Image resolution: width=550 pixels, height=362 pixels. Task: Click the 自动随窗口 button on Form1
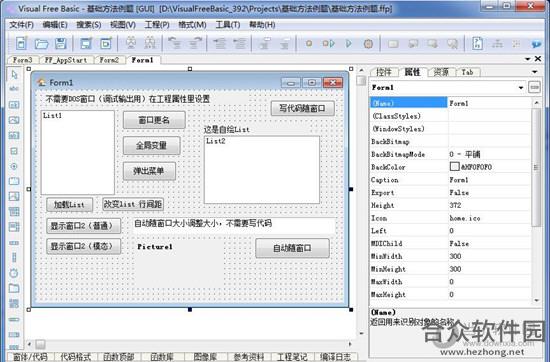pyautogui.click(x=292, y=248)
